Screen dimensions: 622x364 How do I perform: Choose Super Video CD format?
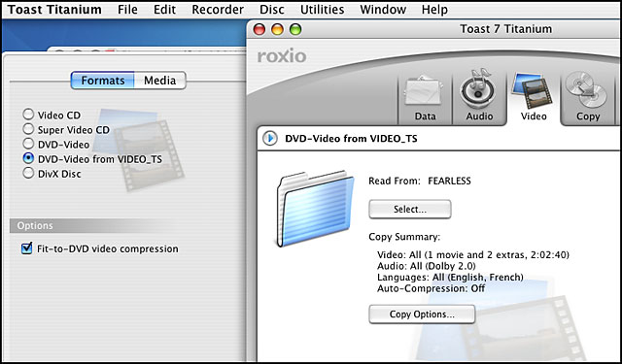[28, 129]
